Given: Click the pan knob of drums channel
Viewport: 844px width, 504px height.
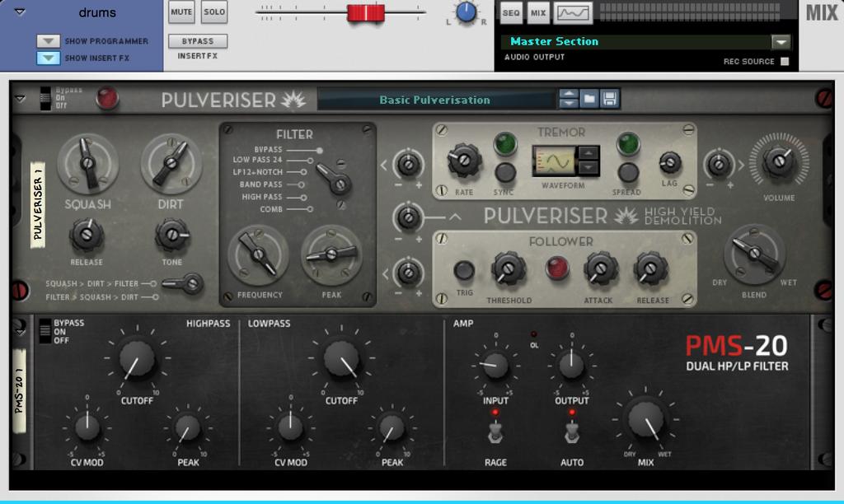Looking at the screenshot, I should point(467,12).
